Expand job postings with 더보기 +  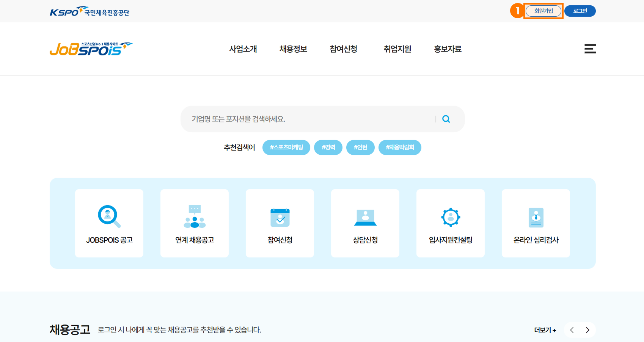click(x=545, y=330)
